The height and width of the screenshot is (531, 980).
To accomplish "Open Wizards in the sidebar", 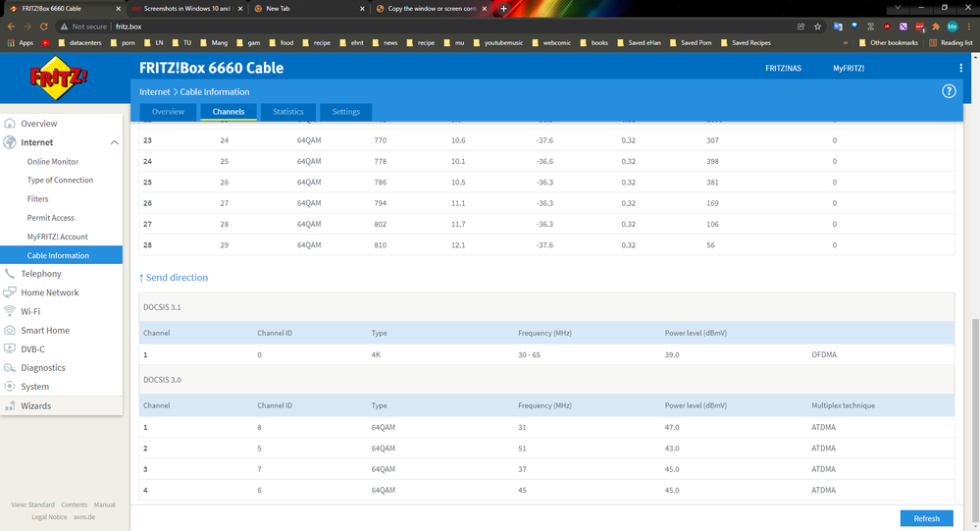I will click(x=35, y=406).
